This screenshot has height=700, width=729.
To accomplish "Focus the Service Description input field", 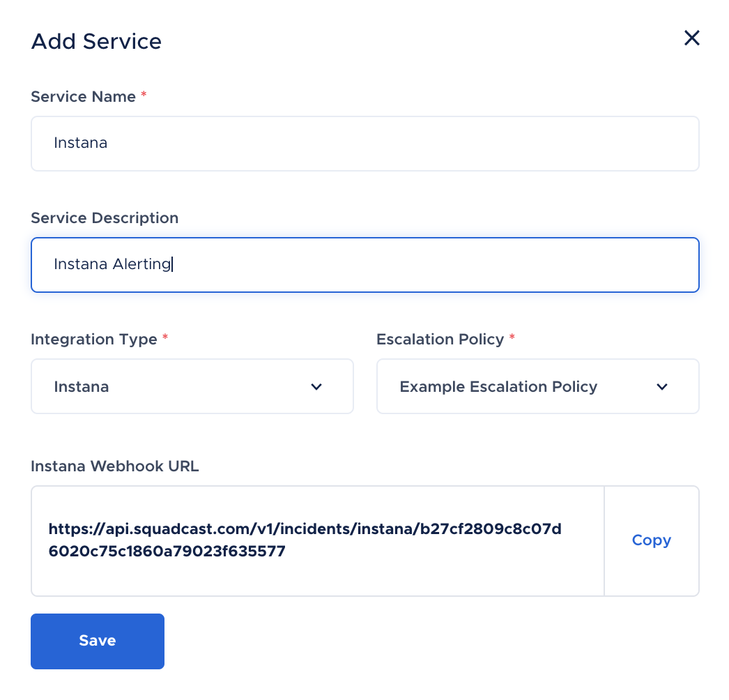I will pyautogui.click(x=365, y=265).
